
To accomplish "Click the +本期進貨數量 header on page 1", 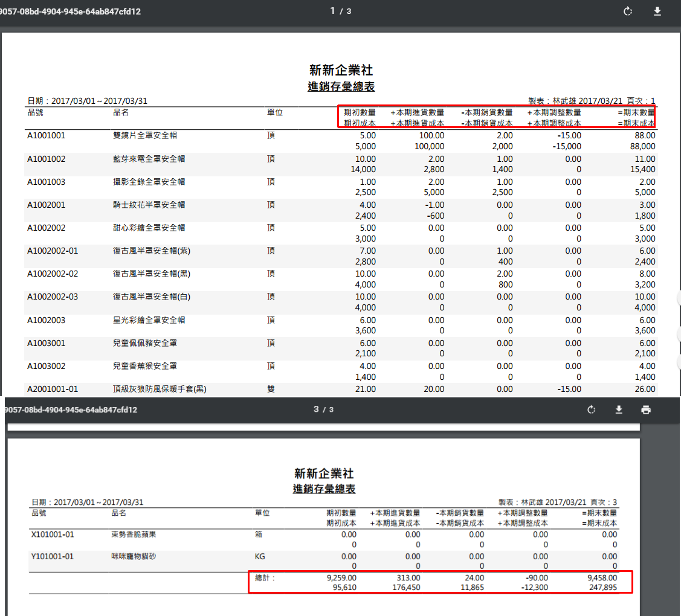I will [417, 112].
